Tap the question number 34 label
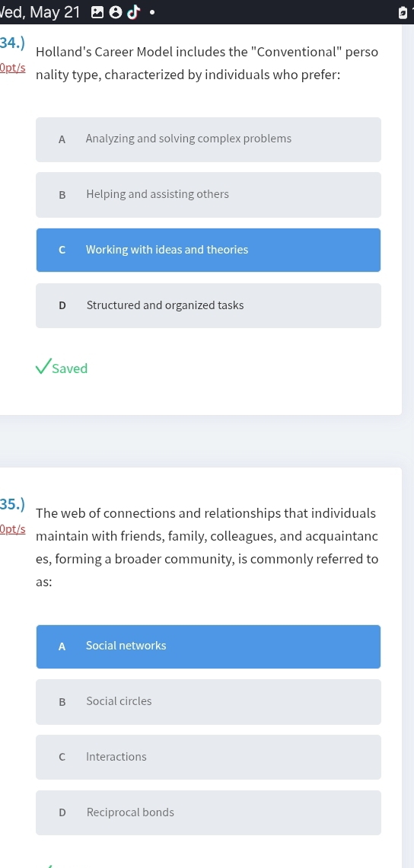Viewport: 414px width, 868px height. coord(12,43)
